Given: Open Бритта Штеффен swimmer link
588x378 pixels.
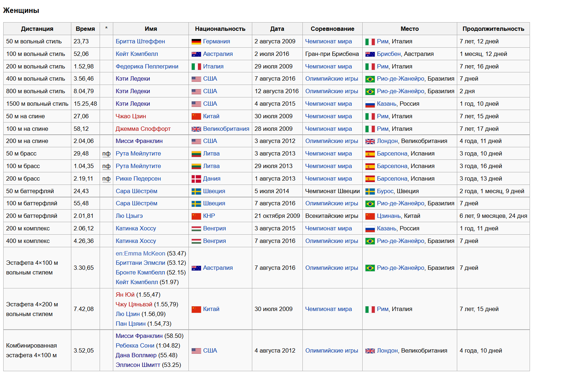Looking at the screenshot, I should (140, 42).
